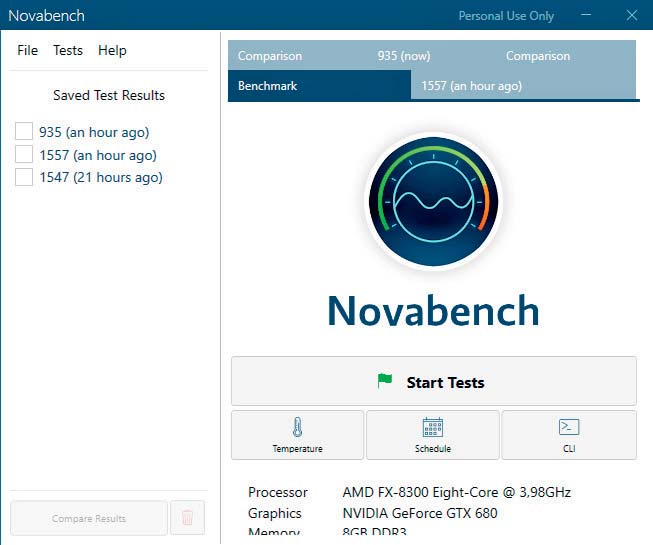
Task: Click the thermometer icon
Action: click(297, 427)
